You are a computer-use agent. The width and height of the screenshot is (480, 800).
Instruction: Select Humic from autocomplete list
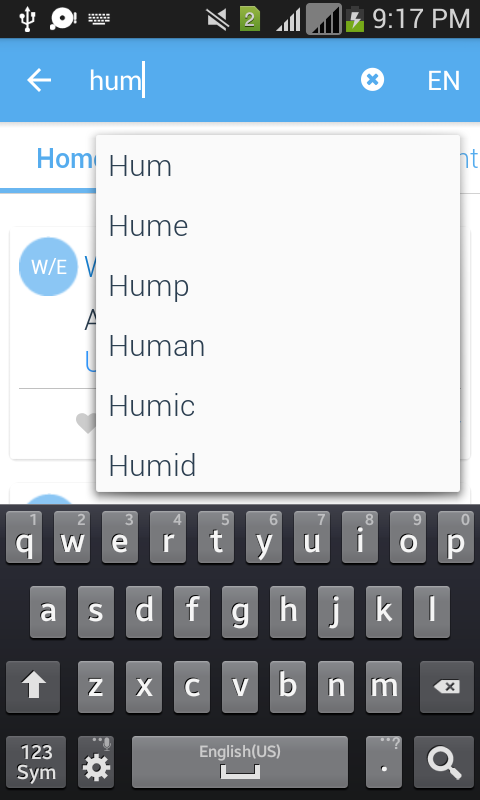[x=278, y=405]
